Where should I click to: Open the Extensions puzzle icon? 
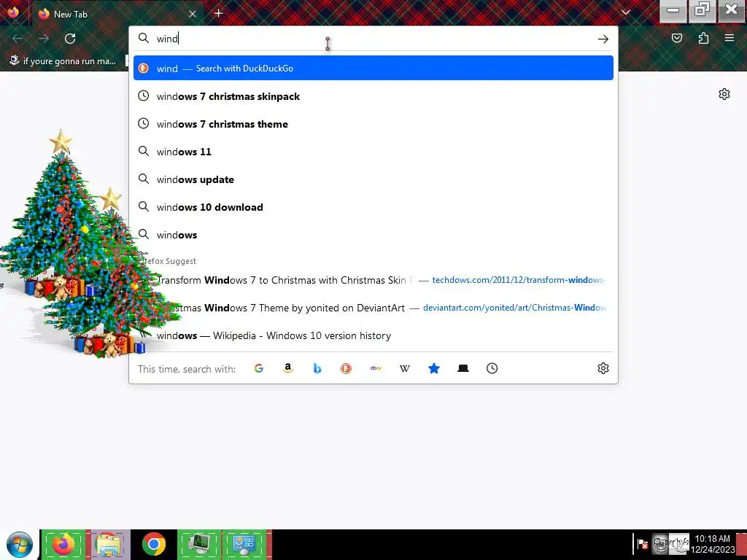coord(703,38)
